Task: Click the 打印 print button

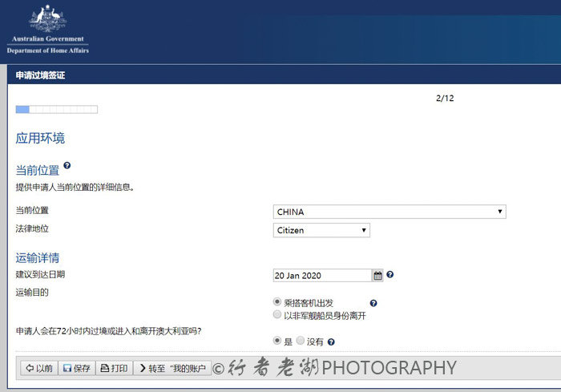Action: coord(114,368)
